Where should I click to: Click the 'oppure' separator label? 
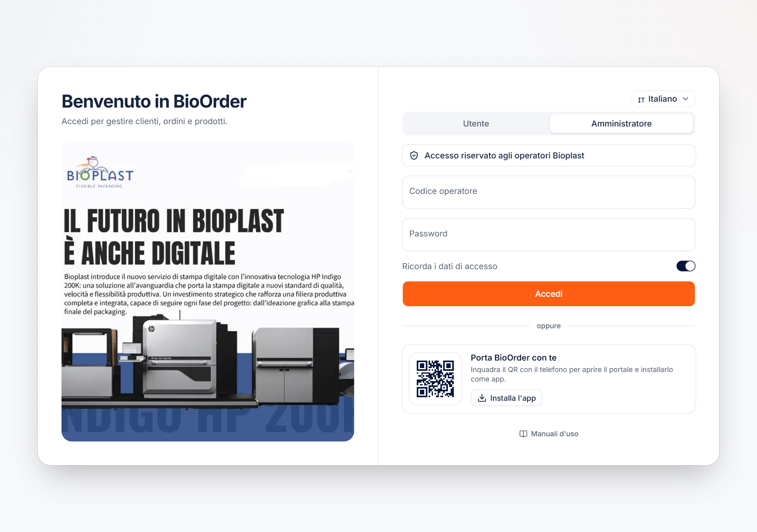[x=548, y=326]
